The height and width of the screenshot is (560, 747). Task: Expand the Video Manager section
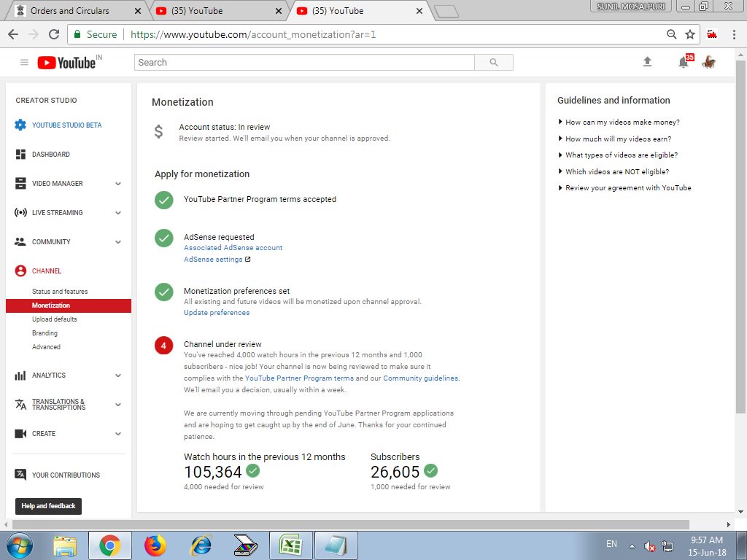(x=118, y=184)
